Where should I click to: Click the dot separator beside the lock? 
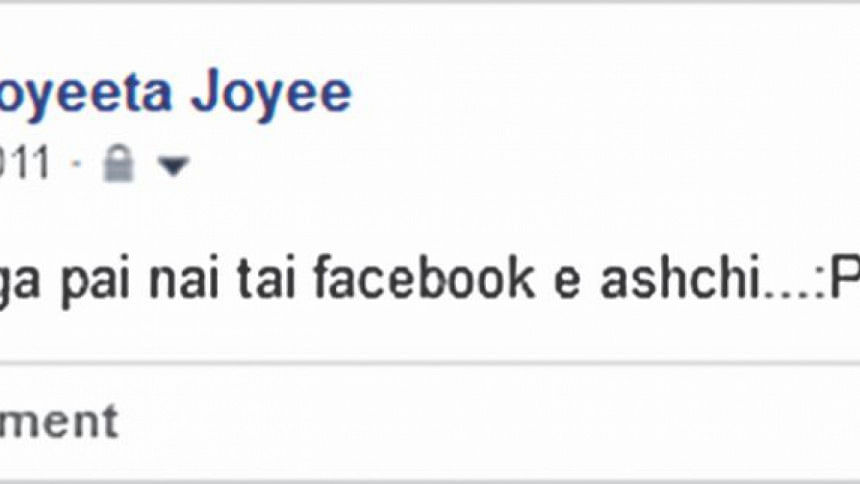[77, 164]
